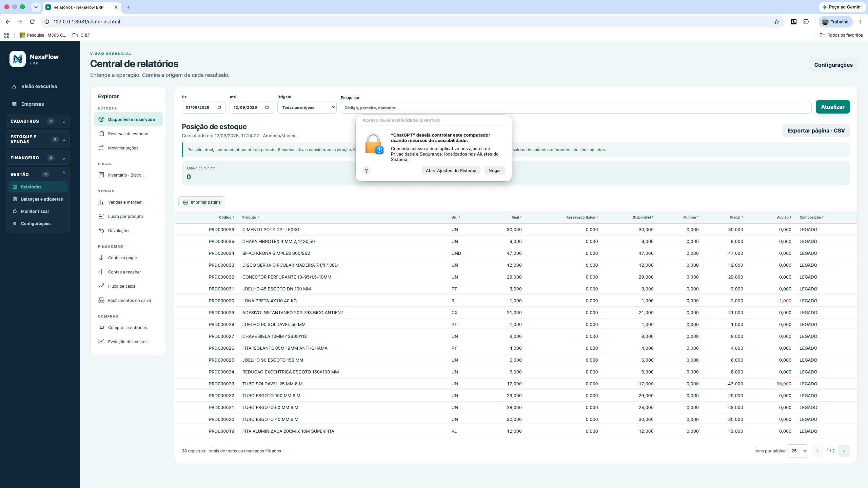868x488 pixels.
Task: Open the Itens por página dropdown
Action: point(797,451)
